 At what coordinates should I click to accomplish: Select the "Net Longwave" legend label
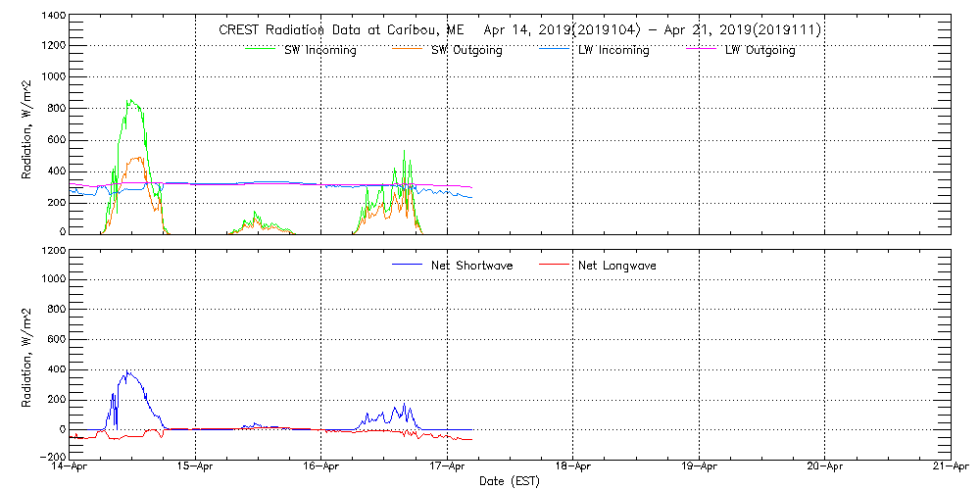point(617,266)
